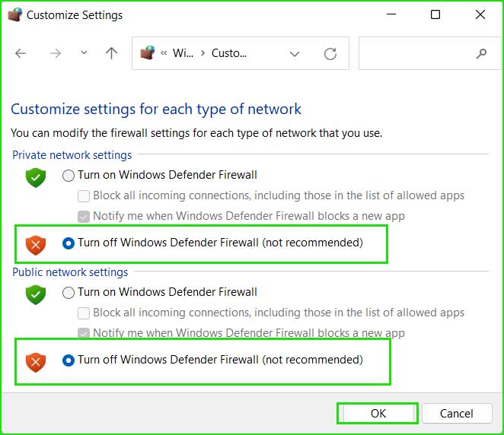The height and width of the screenshot is (435, 504).
Task: Turn on firewall for private network
Action: coord(69,176)
